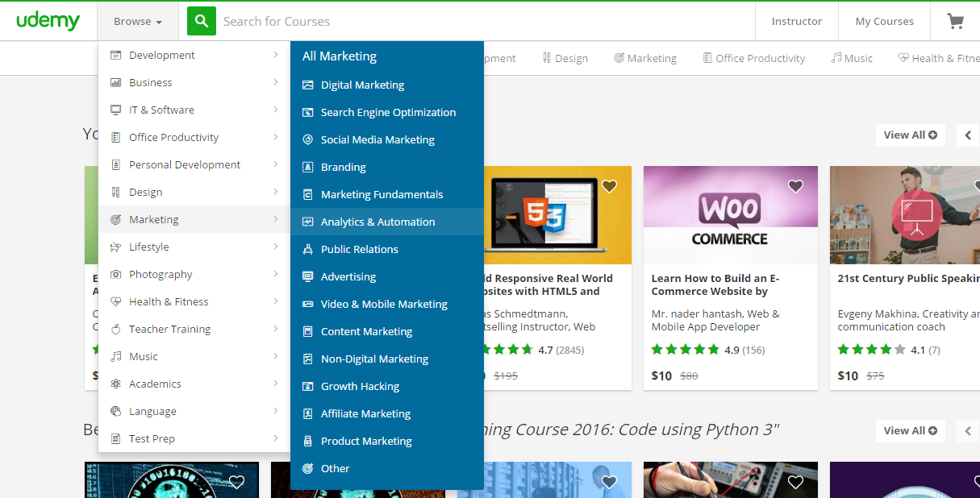980x498 pixels.
Task: Expand the Design submenu arrow in Browse menu
Action: pyautogui.click(x=275, y=192)
